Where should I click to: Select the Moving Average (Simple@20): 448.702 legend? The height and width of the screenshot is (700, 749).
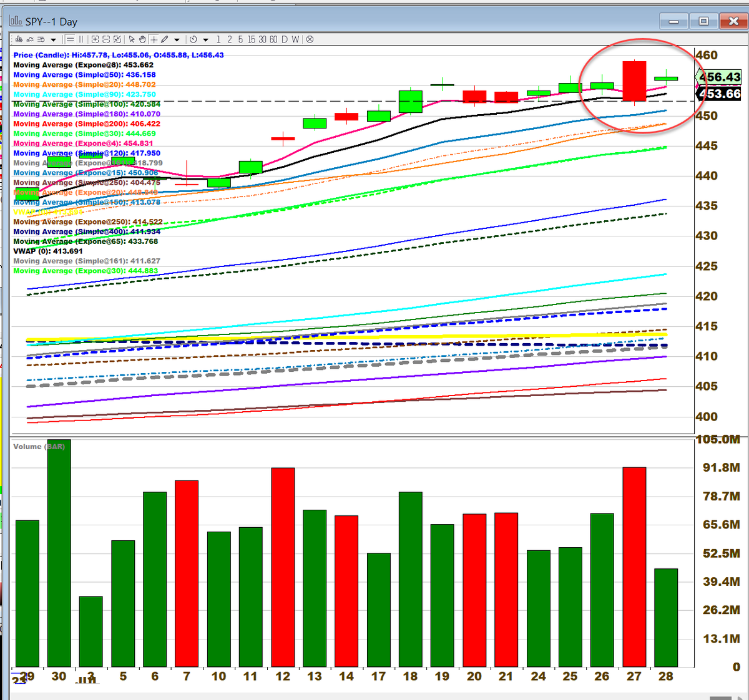point(85,85)
